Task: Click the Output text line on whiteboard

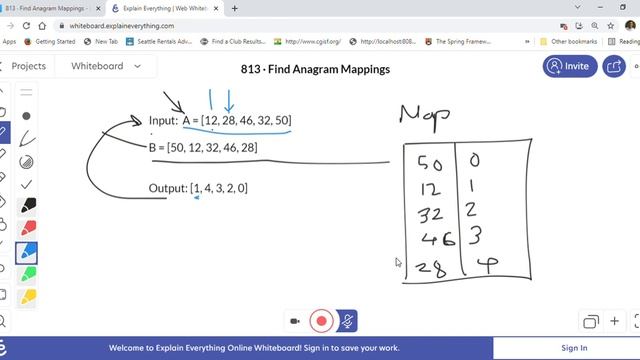Action: (198, 188)
